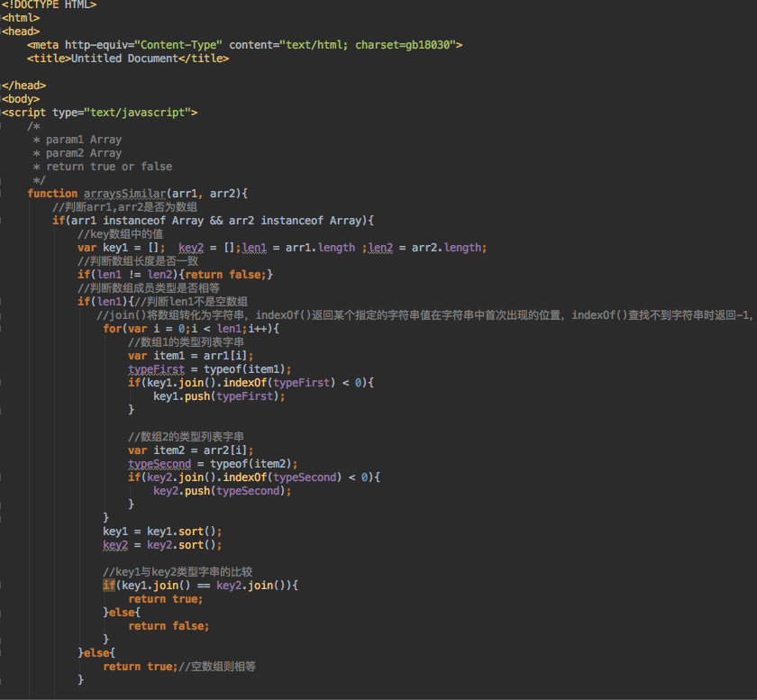This screenshot has width=757, height=700.
Task: Click the <body> tag
Action: point(22,99)
